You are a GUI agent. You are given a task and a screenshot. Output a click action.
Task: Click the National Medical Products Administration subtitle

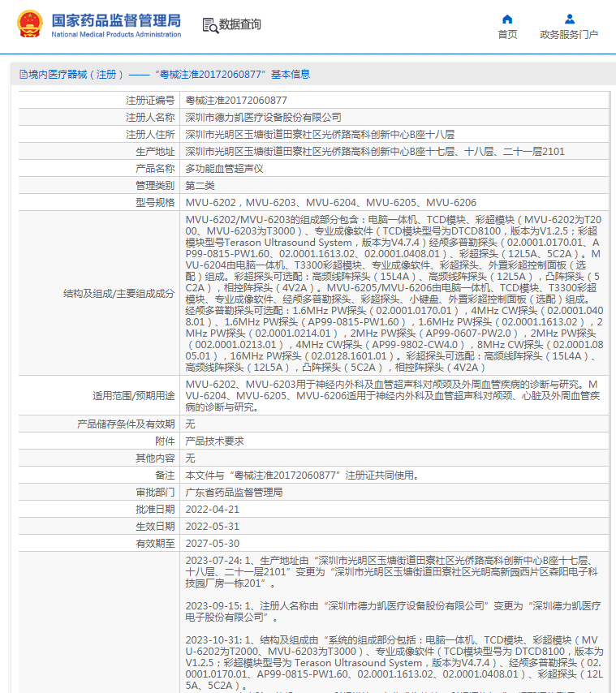coord(116,34)
